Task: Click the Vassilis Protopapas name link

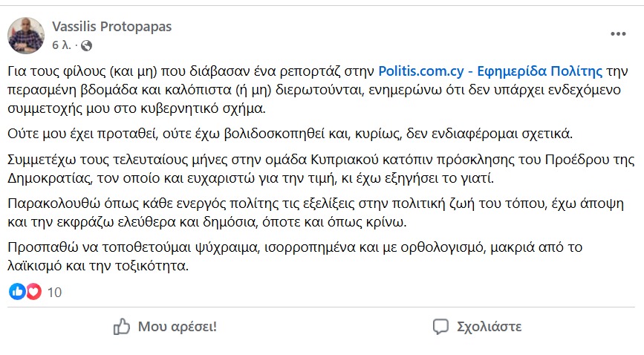Action: [111, 26]
